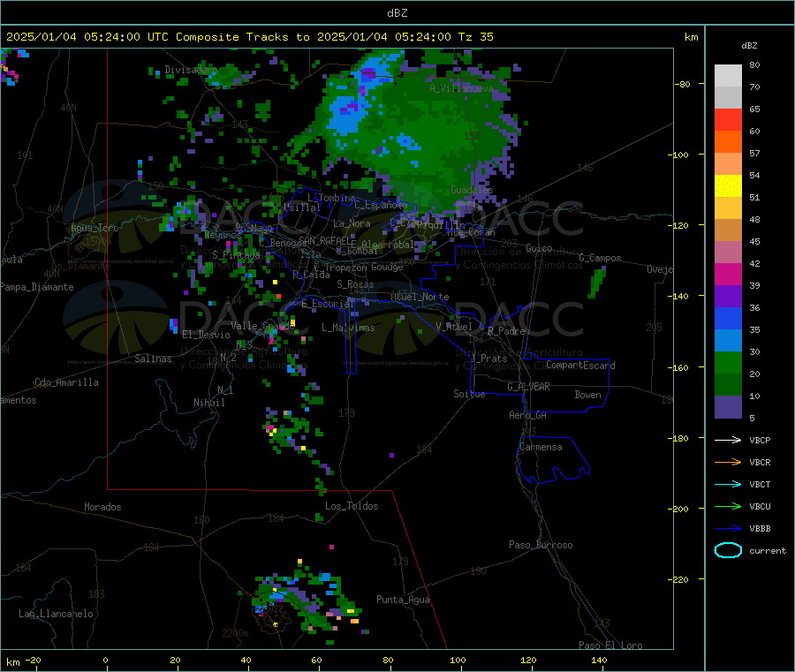Click the orange VBCR arrow in legend
Viewport: 795px width, 672px height.
728,462
